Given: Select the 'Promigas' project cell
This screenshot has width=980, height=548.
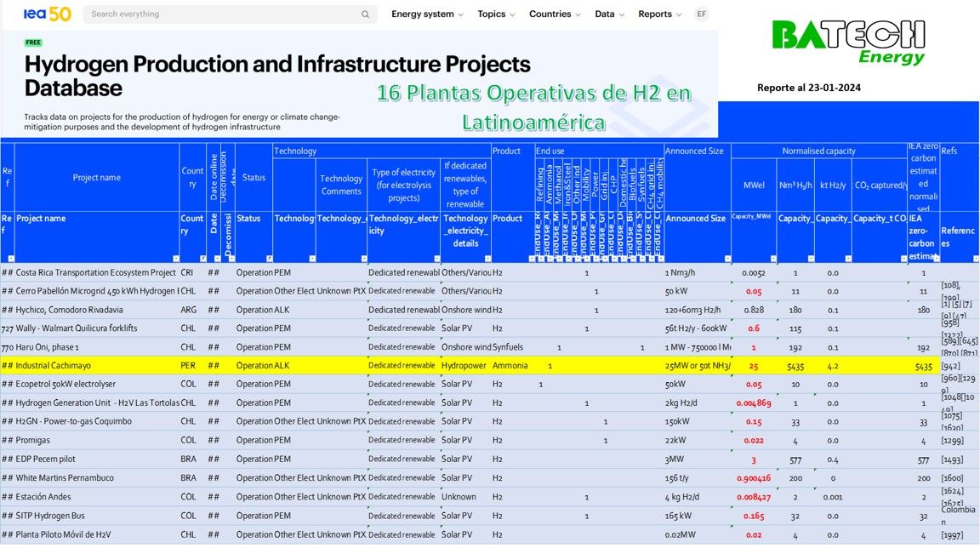Looking at the screenshot, I should [97, 440].
